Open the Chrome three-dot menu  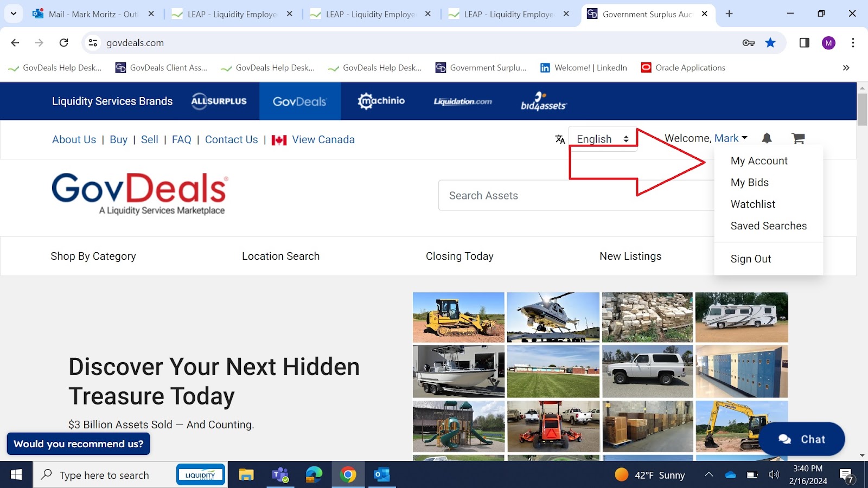(x=853, y=42)
